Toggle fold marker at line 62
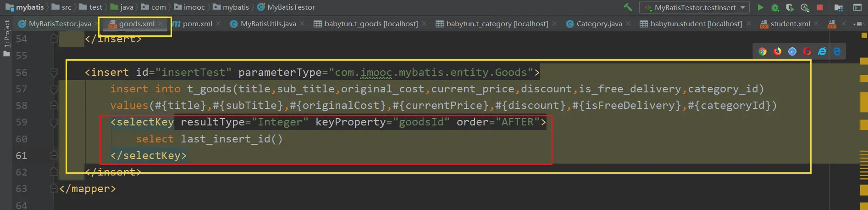868x210 pixels. [54, 172]
